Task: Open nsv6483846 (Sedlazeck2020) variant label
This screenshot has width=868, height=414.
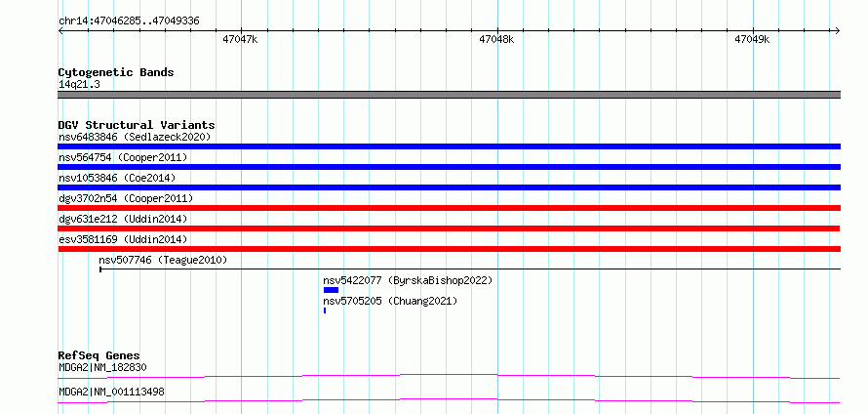Action: click(x=135, y=137)
